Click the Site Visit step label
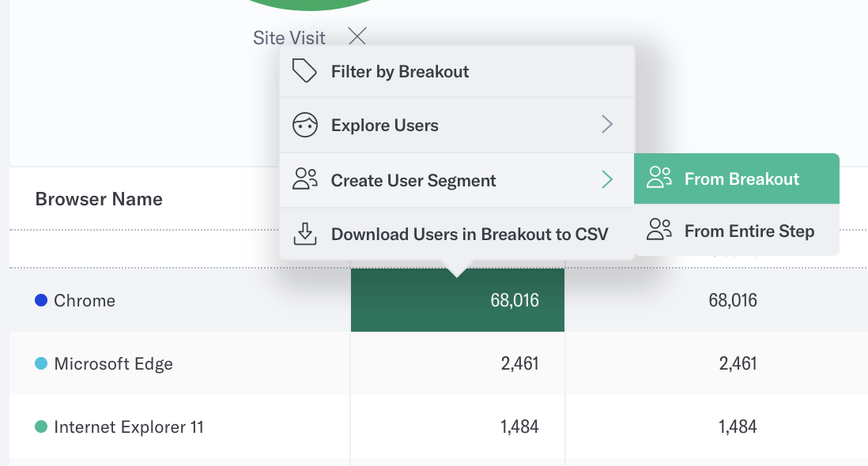 tap(289, 38)
